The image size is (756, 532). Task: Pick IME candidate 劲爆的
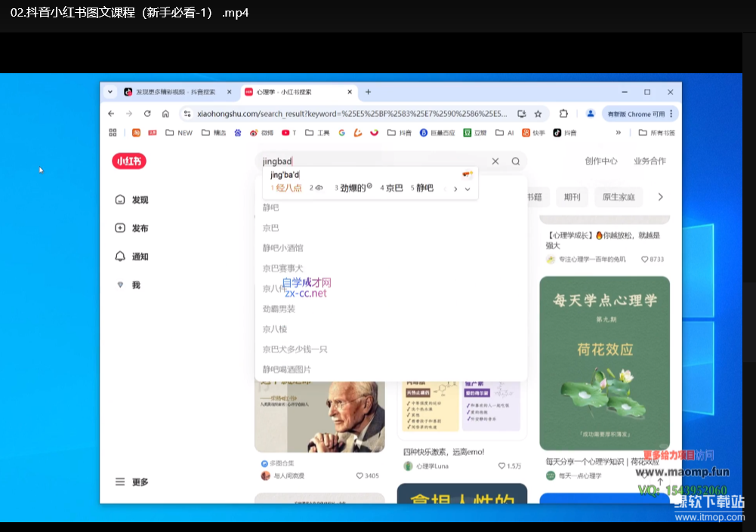(x=353, y=188)
